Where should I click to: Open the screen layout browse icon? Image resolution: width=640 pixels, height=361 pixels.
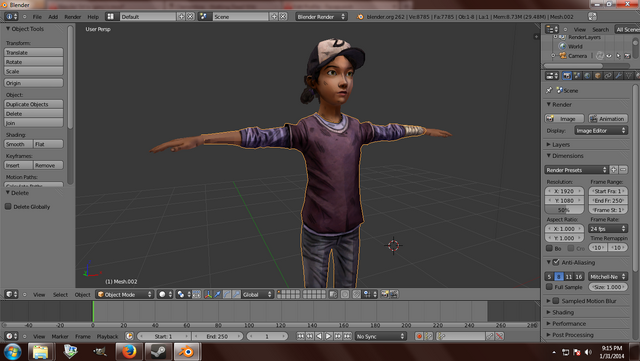point(111,16)
